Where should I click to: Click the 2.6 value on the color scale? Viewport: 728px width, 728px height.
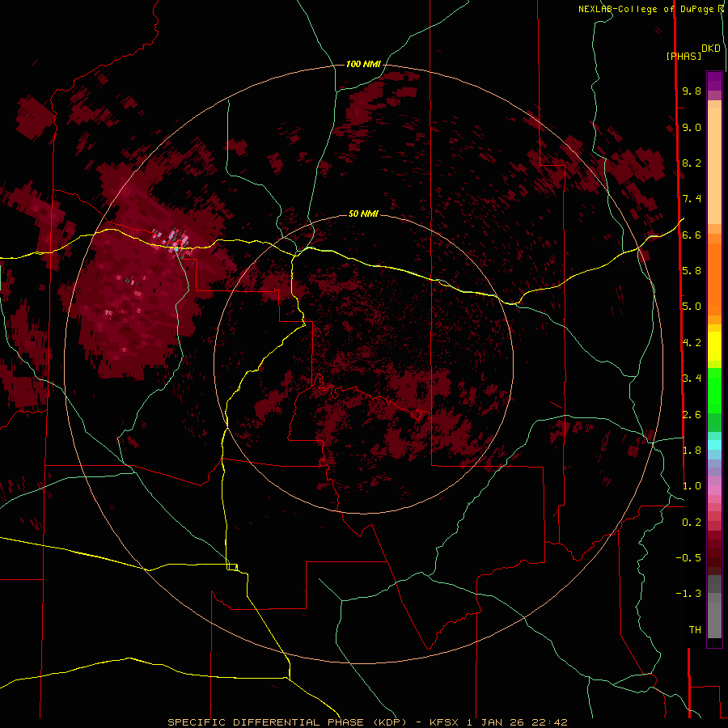pos(692,414)
